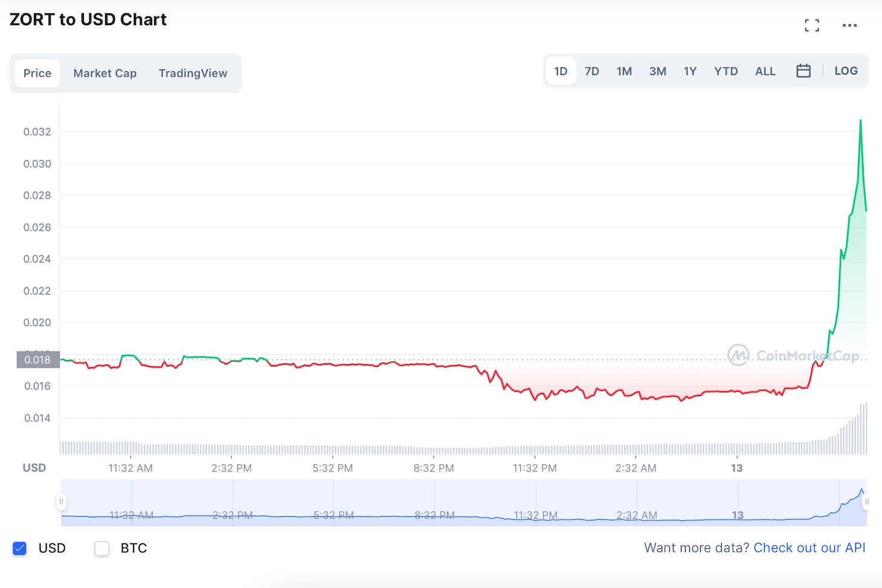Click the price peak on chart line

coord(860,120)
